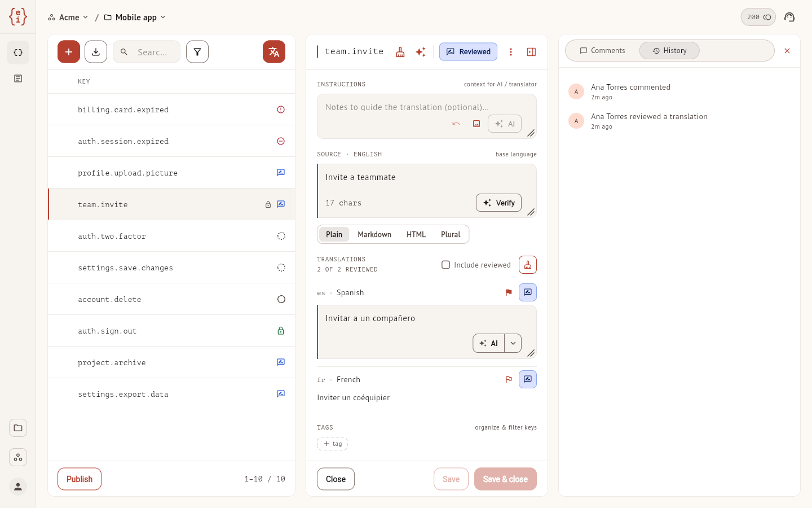Click the Spanish translation flag icon
The image size is (812, 508).
(x=509, y=292)
